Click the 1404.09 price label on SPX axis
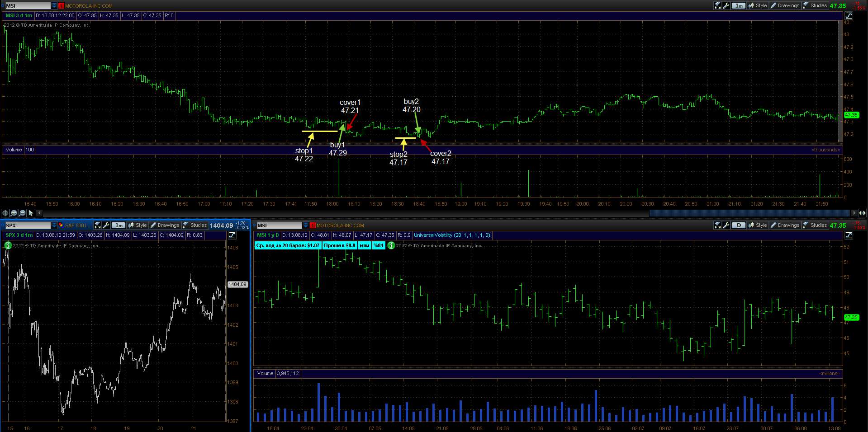 [237, 284]
